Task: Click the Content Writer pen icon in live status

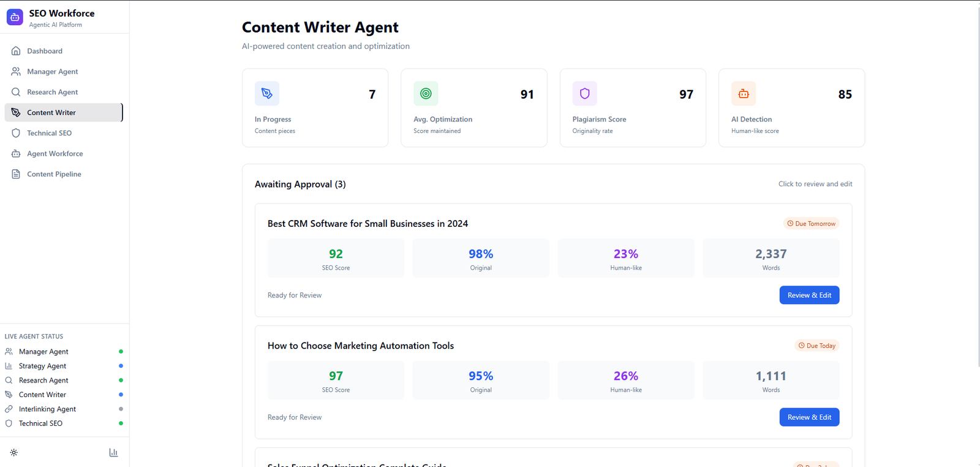Action: (9, 395)
